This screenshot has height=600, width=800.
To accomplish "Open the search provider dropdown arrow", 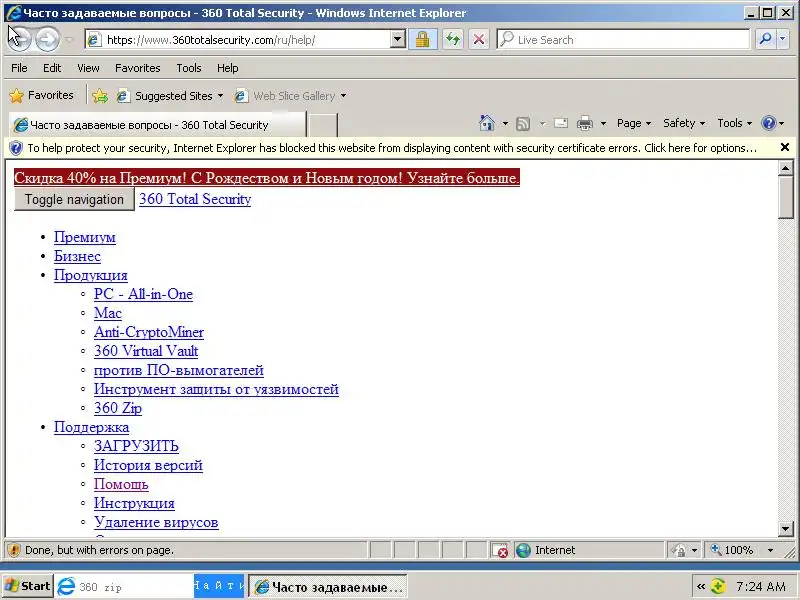I will [x=783, y=39].
